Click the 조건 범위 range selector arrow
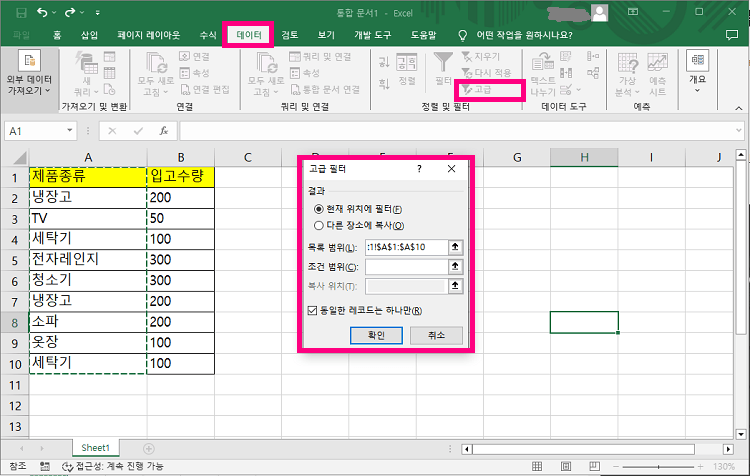750x476 pixels. point(456,267)
